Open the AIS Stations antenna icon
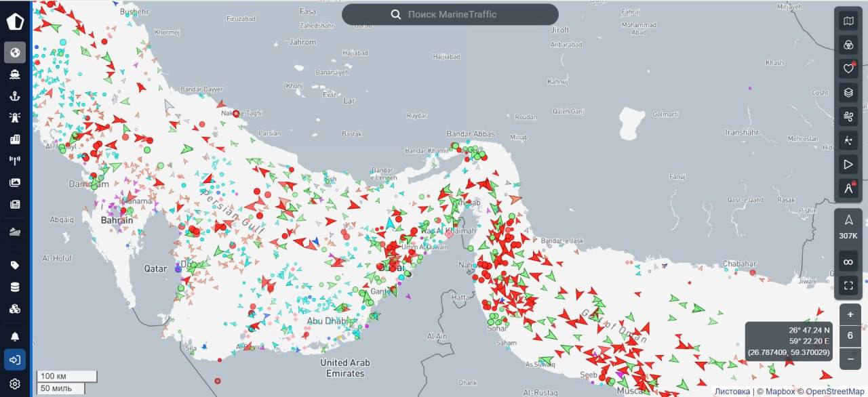Image resolution: width=868 pixels, height=397 pixels. [x=15, y=161]
